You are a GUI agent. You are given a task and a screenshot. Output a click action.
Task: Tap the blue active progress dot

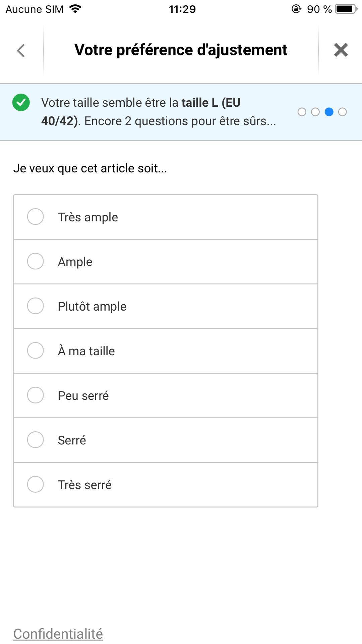point(329,112)
